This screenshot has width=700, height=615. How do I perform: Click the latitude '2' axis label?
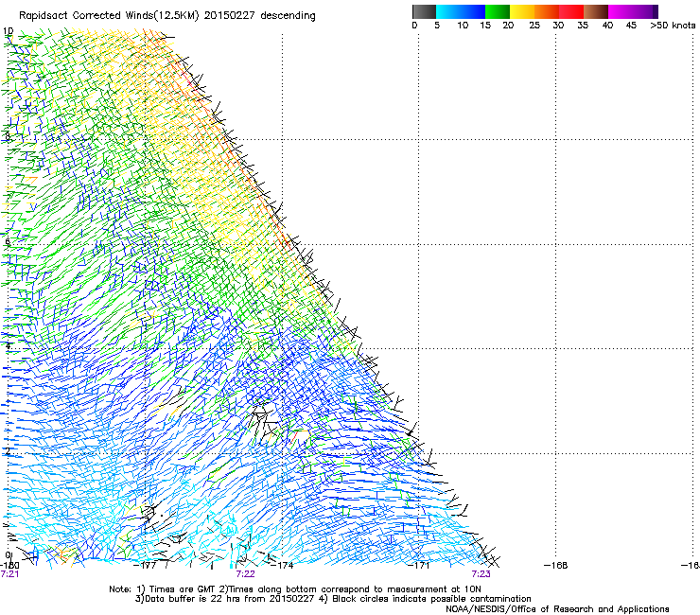click(x=7, y=450)
